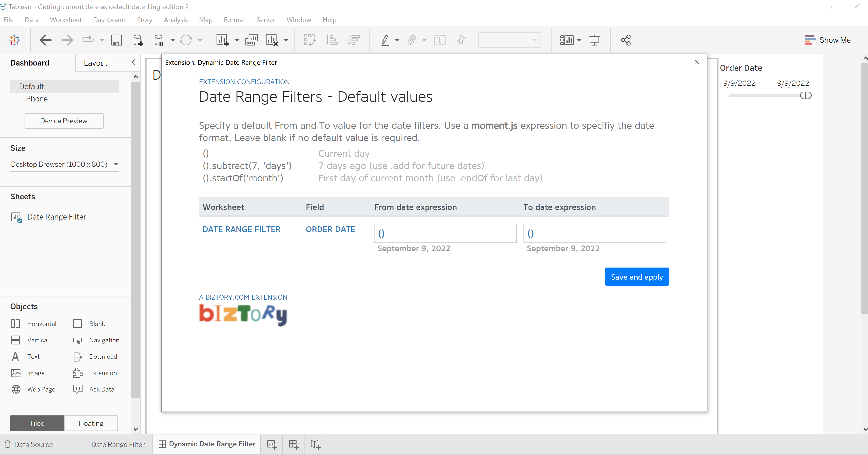
Task: Click the Save workbook icon
Action: tap(116, 40)
